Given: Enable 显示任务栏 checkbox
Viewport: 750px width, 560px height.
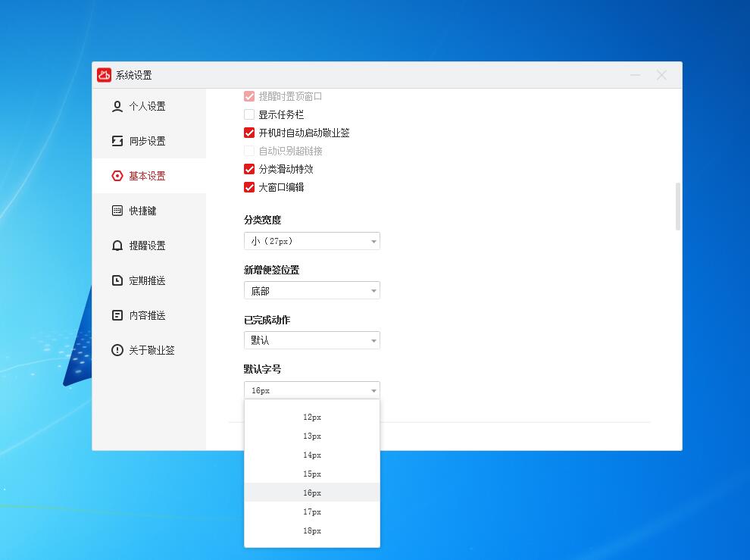Looking at the screenshot, I should tap(249, 114).
